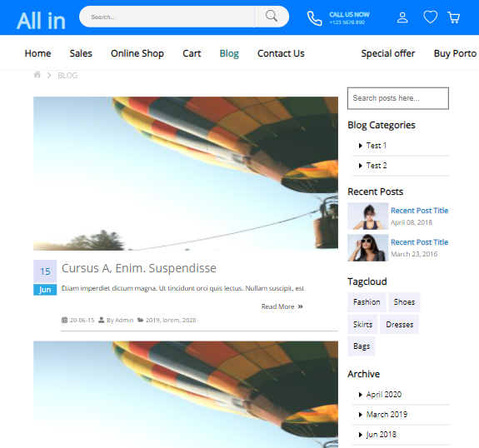Screen dimensions: 479x448
Task: Open the shopping cart icon
Action: (x=454, y=17)
